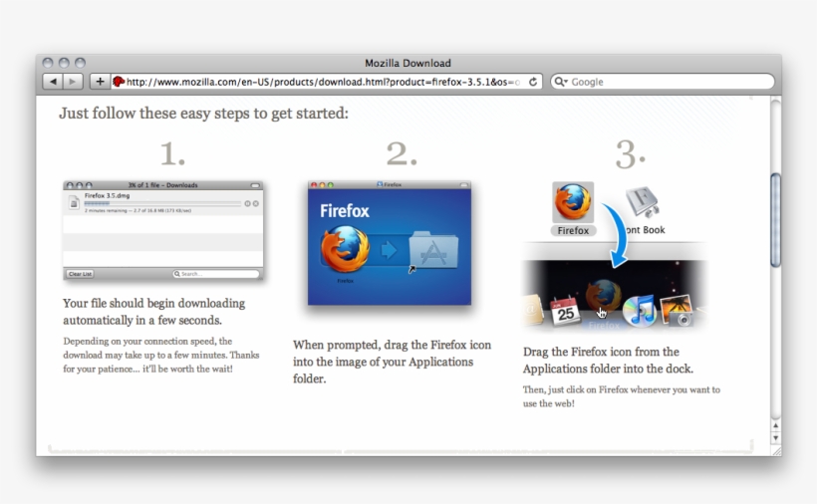Image resolution: width=817 pixels, height=504 pixels.
Task: Go forward with the forward arrow button
Action: [73, 82]
